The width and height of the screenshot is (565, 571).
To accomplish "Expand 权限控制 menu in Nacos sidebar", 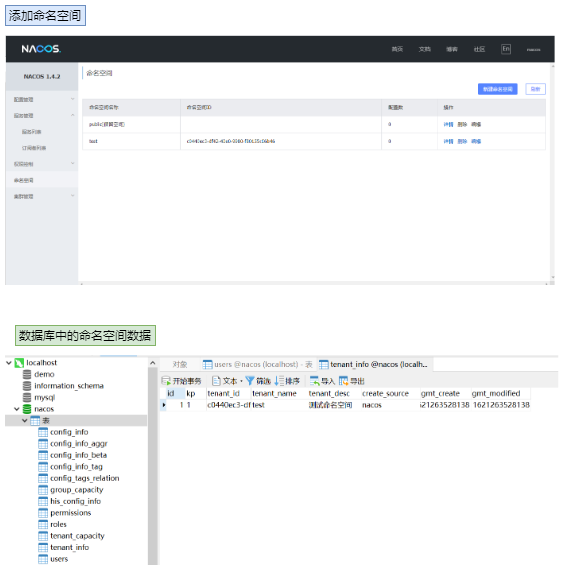I will click(x=72, y=164).
